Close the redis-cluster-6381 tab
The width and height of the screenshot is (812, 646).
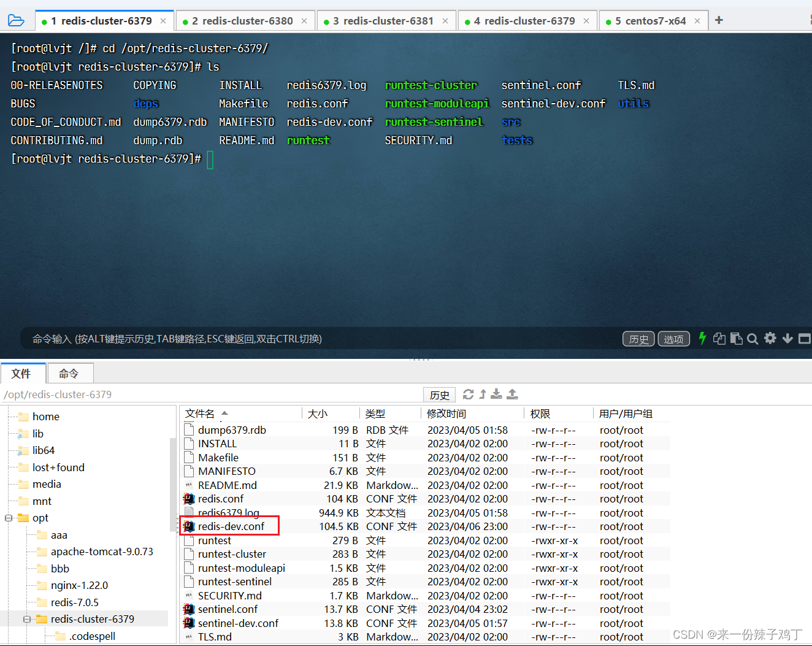point(445,21)
